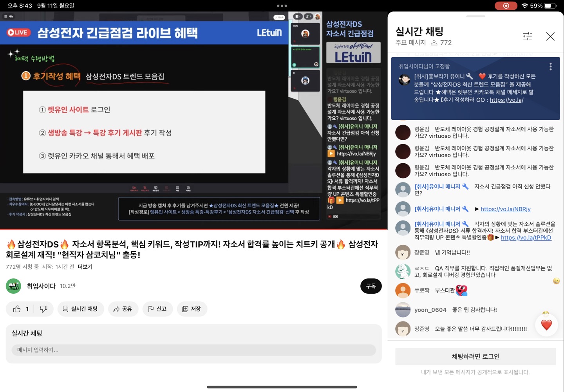Screen dimensions: 564x392
Task: Close the live chat panel
Action: (x=550, y=36)
